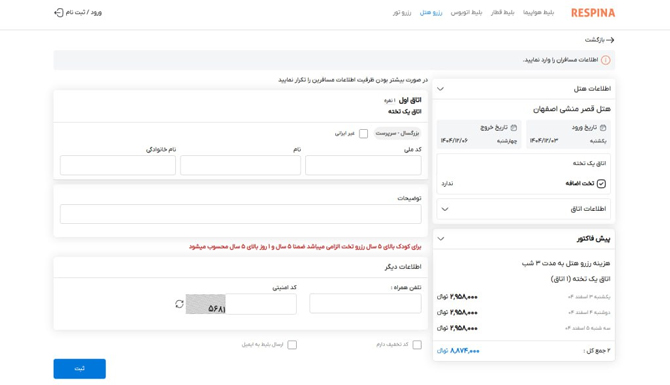Click the RESPINA logo
This screenshot has height=385, width=670.
coord(593,13)
